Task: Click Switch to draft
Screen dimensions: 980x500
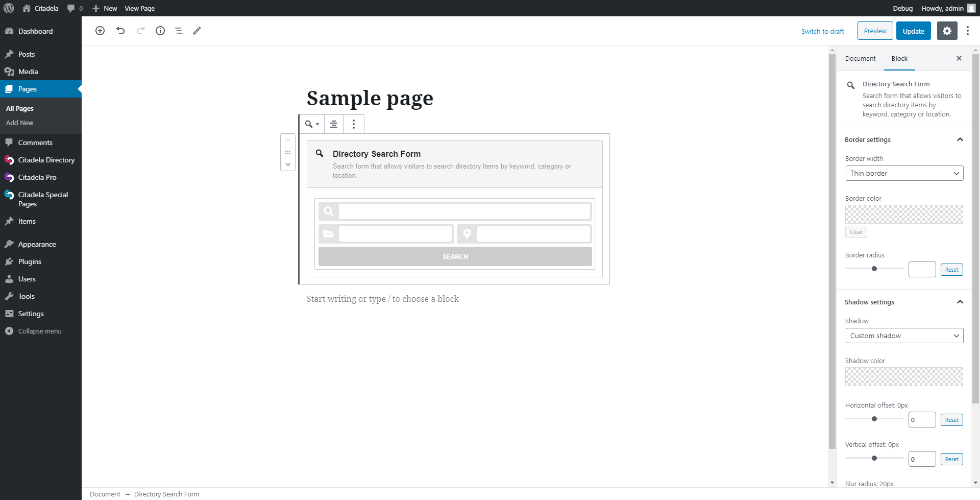Action: tap(822, 31)
